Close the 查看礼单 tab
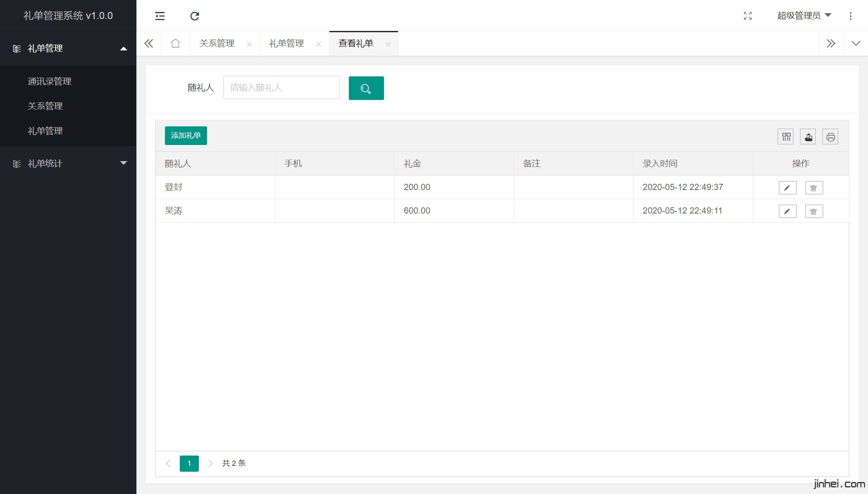Viewport: 868px width, 494px height. [388, 44]
